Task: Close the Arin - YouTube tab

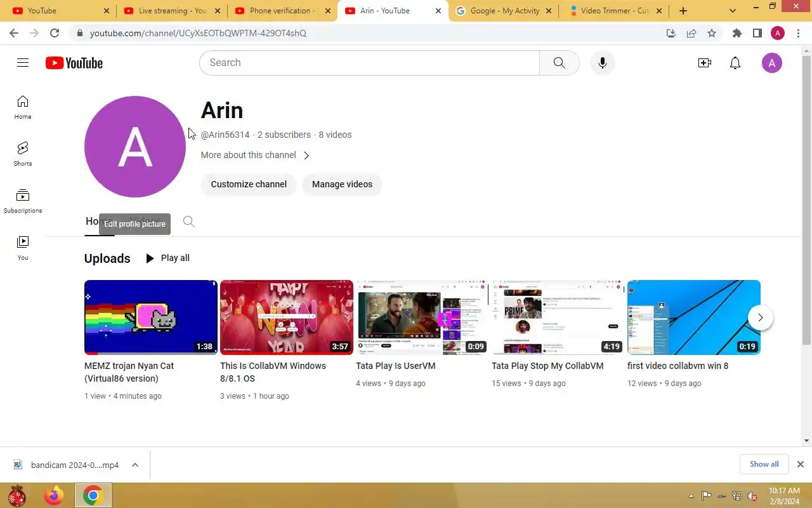Action: [x=438, y=11]
